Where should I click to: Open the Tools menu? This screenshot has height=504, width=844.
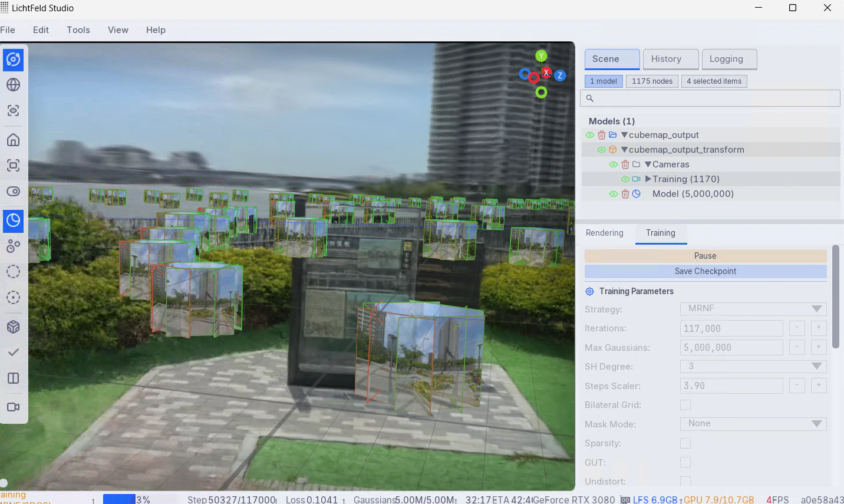point(78,30)
